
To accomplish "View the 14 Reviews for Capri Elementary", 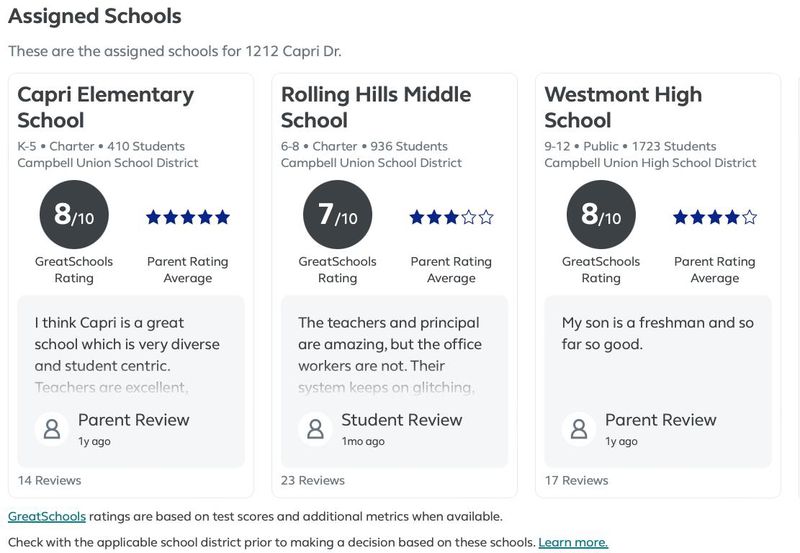I will coord(49,481).
